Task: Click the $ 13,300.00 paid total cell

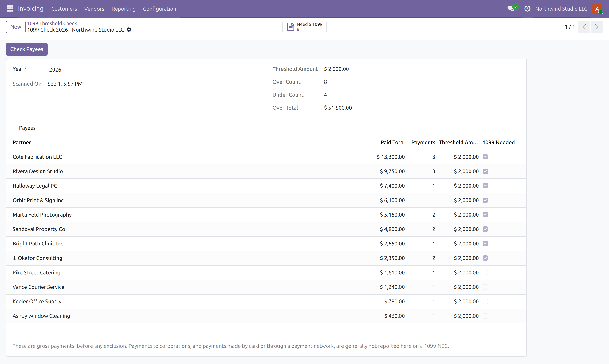Action: pos(391,157)
